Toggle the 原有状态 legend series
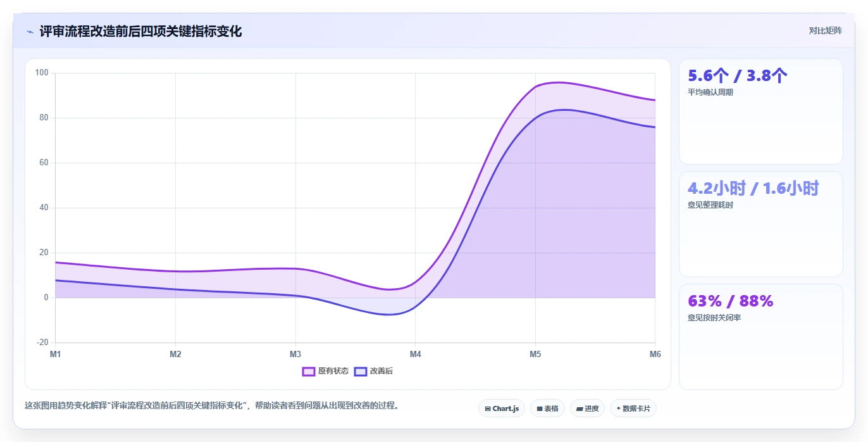868x442 pixels. pos(325,371)
